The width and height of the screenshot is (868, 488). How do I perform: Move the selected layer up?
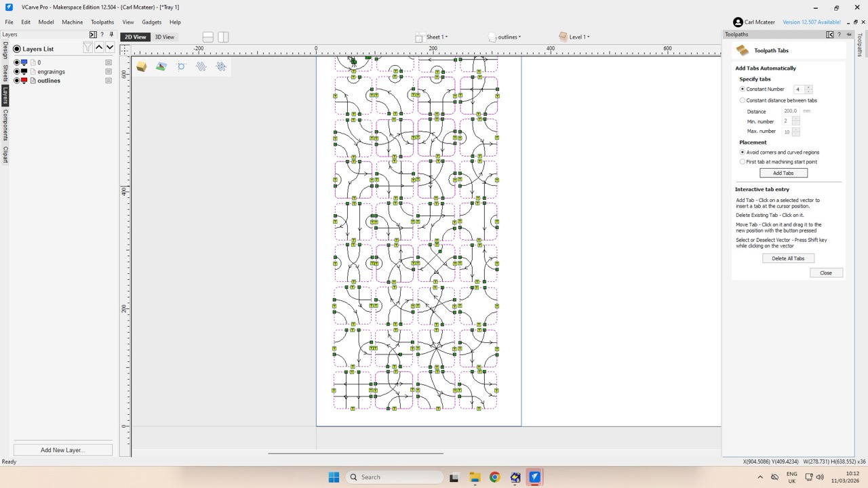(99, 47)
